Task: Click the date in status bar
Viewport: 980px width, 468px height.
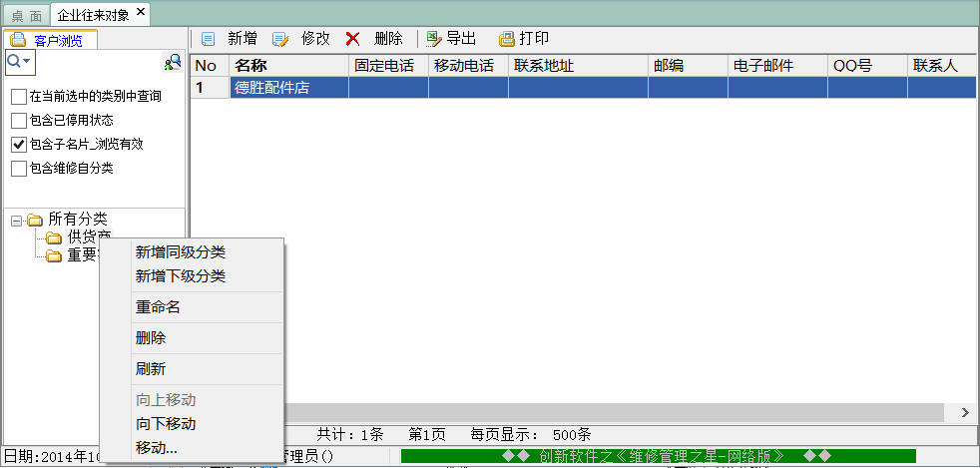Action: click(53, 456)
